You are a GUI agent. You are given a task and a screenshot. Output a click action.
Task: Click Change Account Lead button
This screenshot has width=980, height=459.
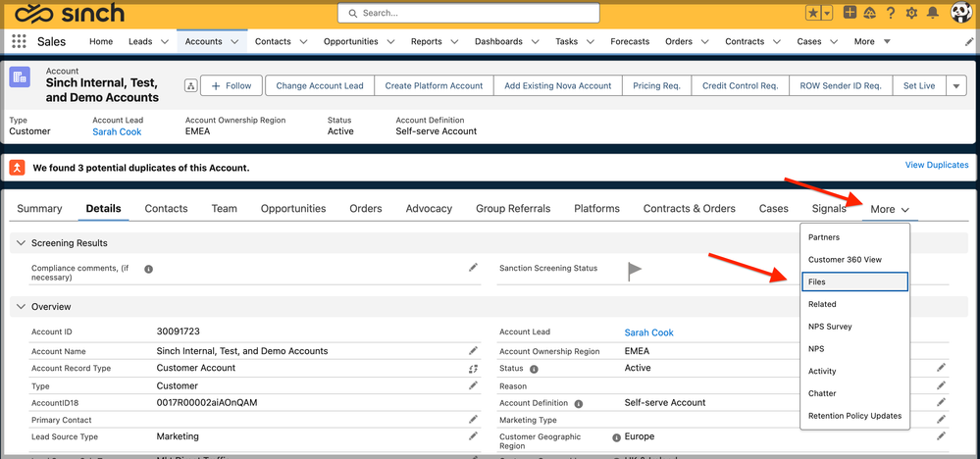(x=320, y=86)
